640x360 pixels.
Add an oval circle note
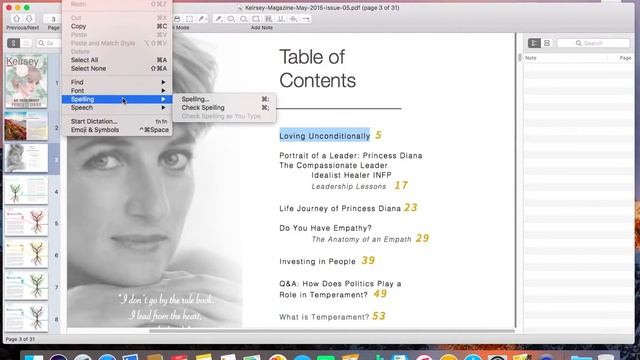(x=243, y=19)
